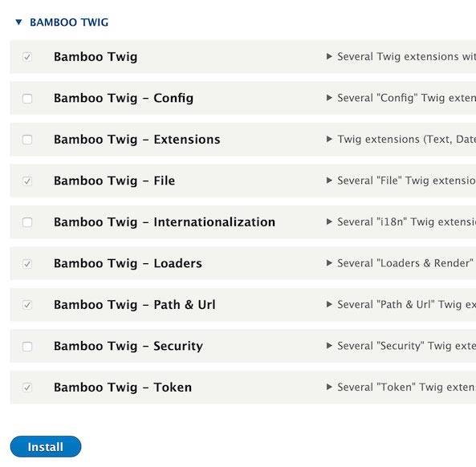Check the Bamboo Twig – Internationalization box
The width and height of the screenshot is (476, 467).
tap(27, 222)
